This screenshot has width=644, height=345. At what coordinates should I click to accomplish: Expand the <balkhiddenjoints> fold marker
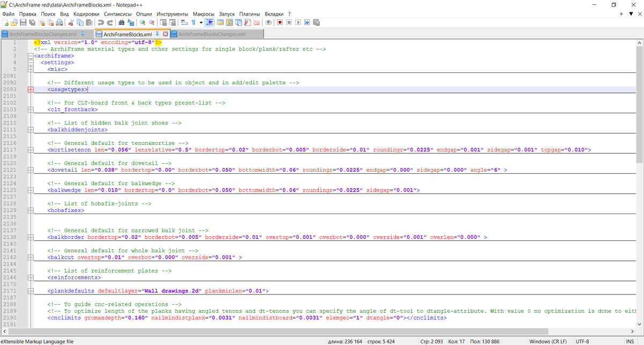pos(30,129)
